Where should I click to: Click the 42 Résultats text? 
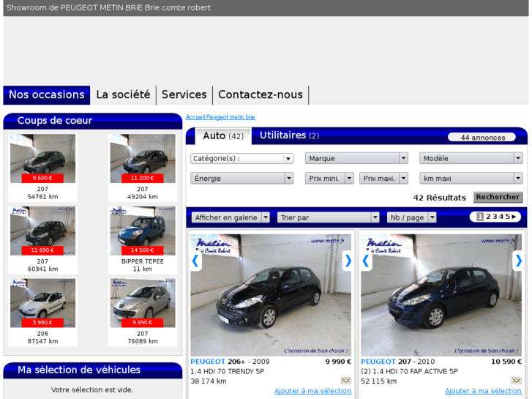[439, 198]
